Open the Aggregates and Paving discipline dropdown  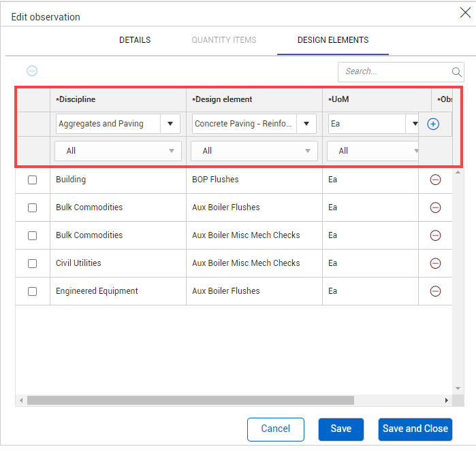[x=170, y=124]
